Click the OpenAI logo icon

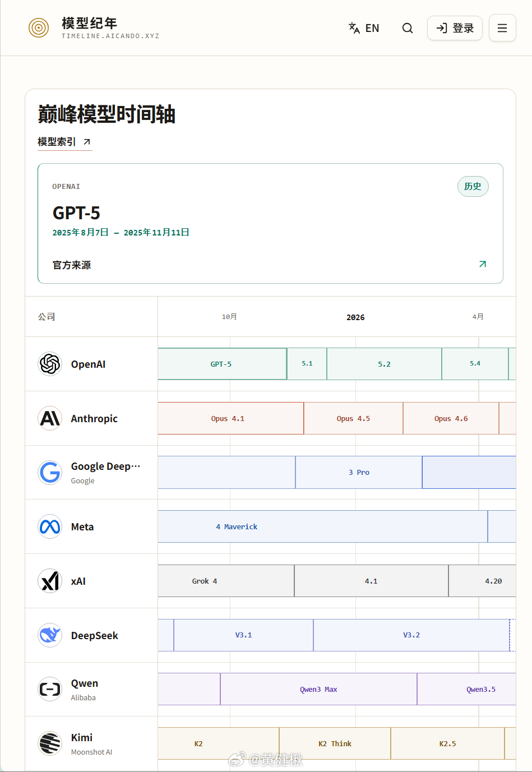50,364
